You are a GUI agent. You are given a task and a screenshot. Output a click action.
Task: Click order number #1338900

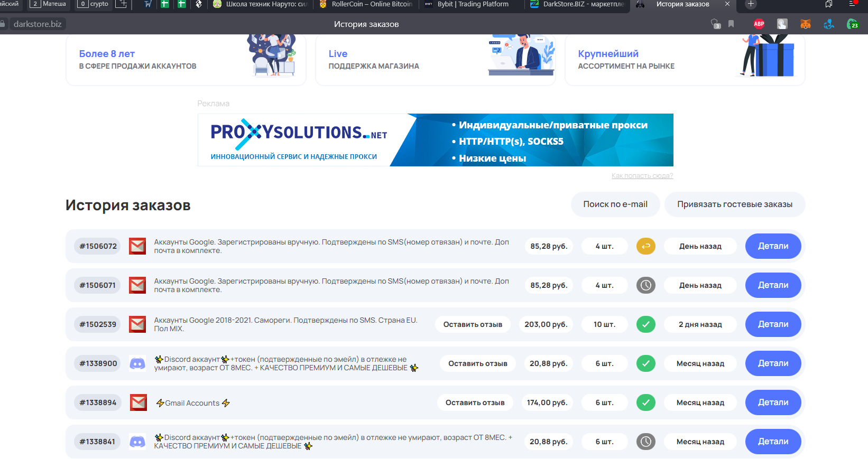click(x=98, y=363)
